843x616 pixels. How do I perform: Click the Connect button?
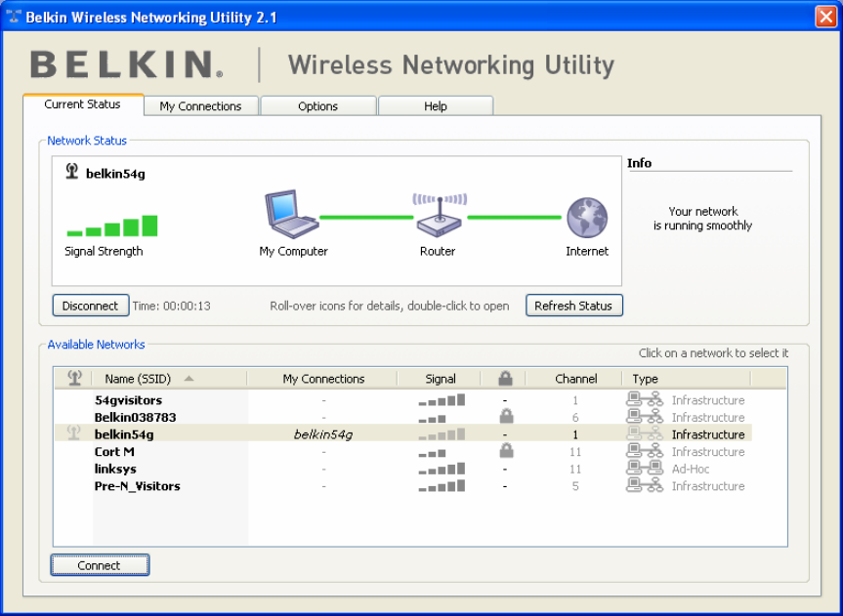click(100, 565)
